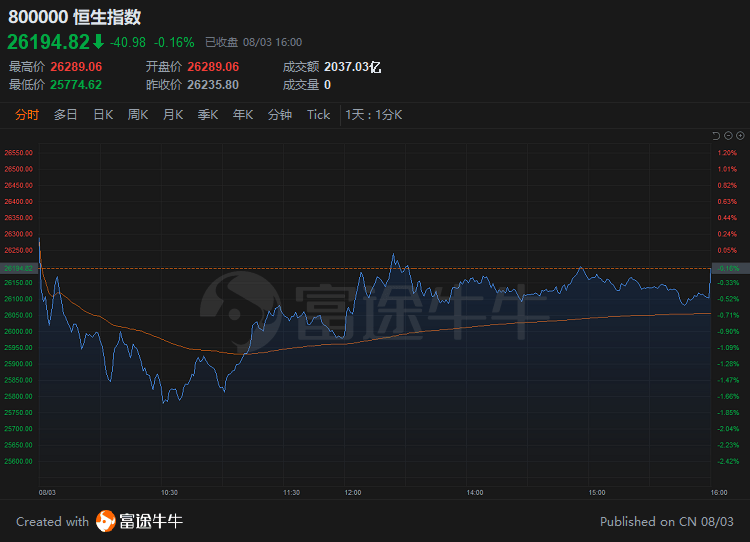
Task: Click the -0.16% tag on right axis
Action: pos(730,268)
